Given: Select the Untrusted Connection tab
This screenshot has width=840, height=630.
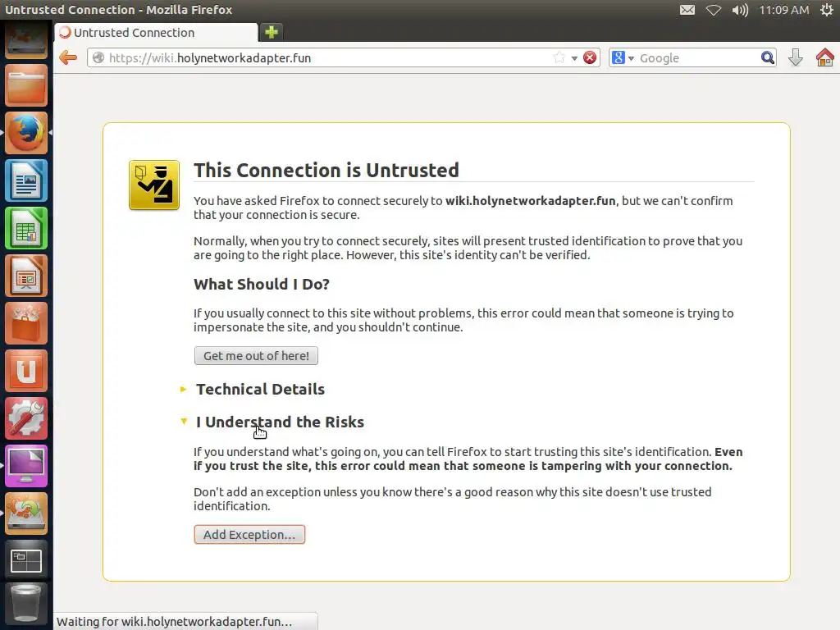Looking at the screenshot, I should click(156, 32).
